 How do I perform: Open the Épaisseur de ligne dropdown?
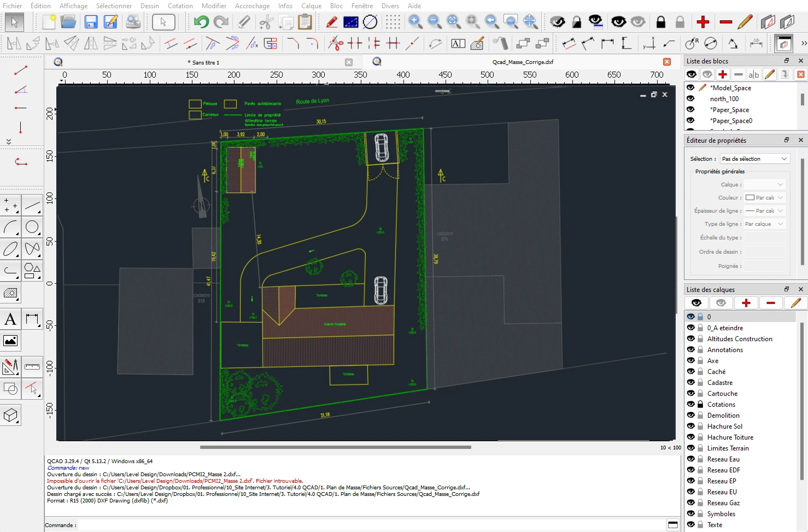coord(765,211)
